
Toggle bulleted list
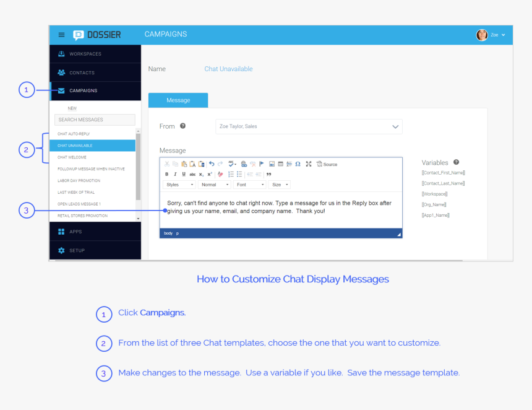click(x=239, y=174)
